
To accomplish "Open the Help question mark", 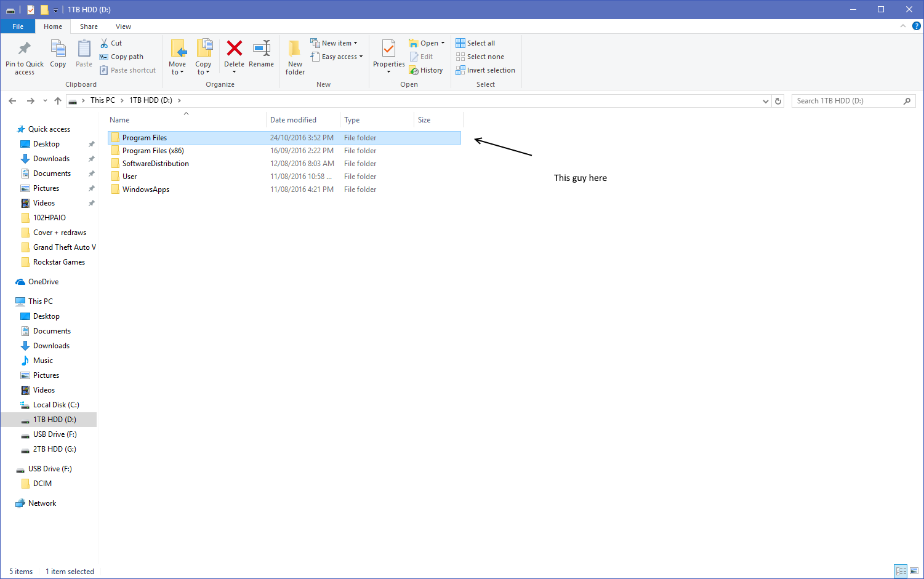I will pyautogui.click(x=916, y=26).
